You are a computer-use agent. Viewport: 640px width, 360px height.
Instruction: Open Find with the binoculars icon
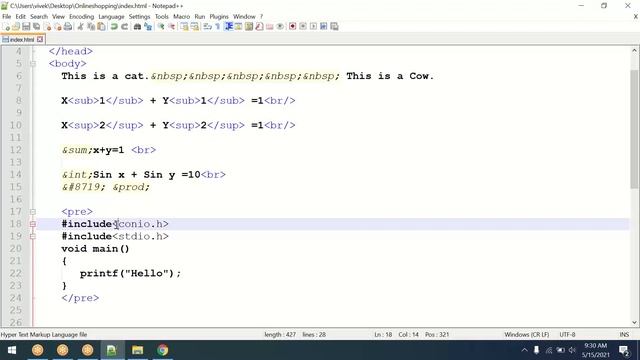click(138, 27)
